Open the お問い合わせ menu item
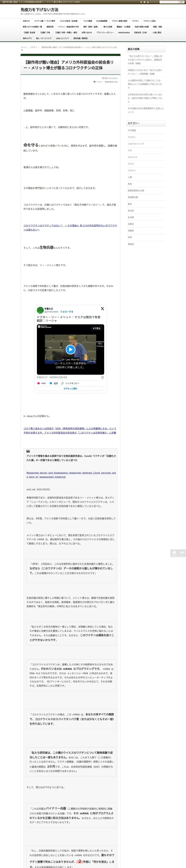The width and height of the screenshot is (186, 868). (x=87, y=33)
